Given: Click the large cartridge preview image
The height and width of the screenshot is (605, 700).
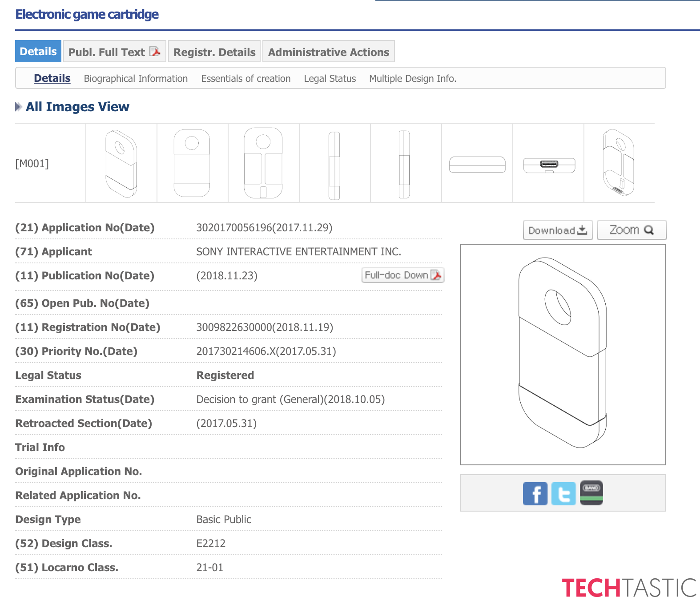Looking at the screenshot, I should click(x=563, y=354).
